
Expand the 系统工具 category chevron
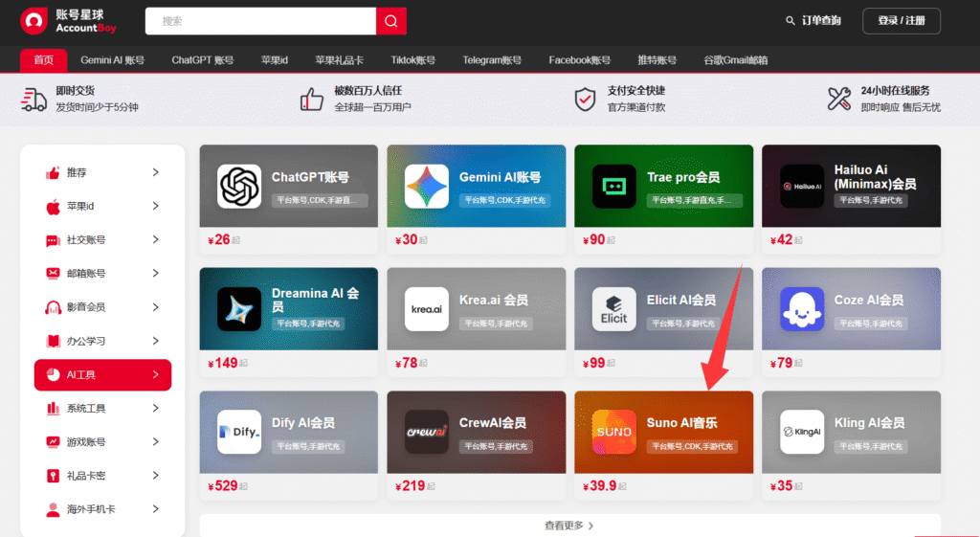pos(156,408)
